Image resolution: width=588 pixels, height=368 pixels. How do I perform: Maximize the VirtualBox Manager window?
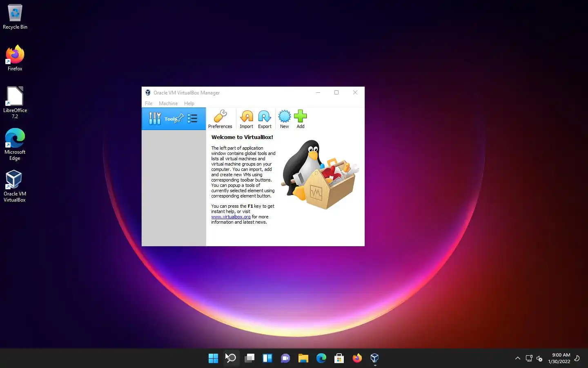point(336,92)
